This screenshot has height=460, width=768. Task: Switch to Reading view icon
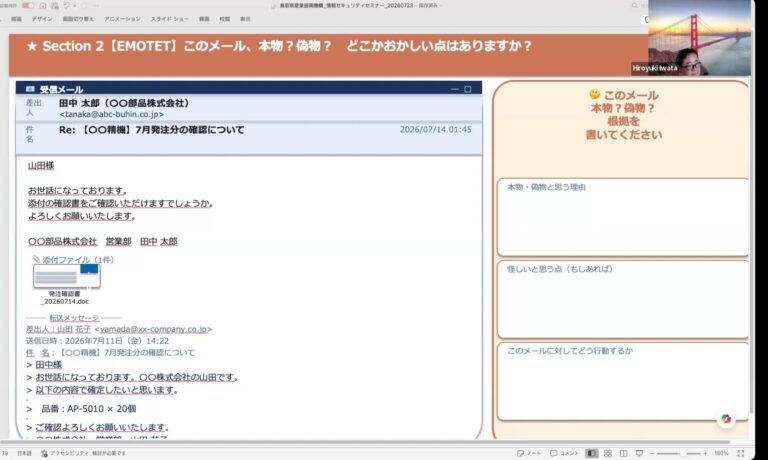point(624,453)
